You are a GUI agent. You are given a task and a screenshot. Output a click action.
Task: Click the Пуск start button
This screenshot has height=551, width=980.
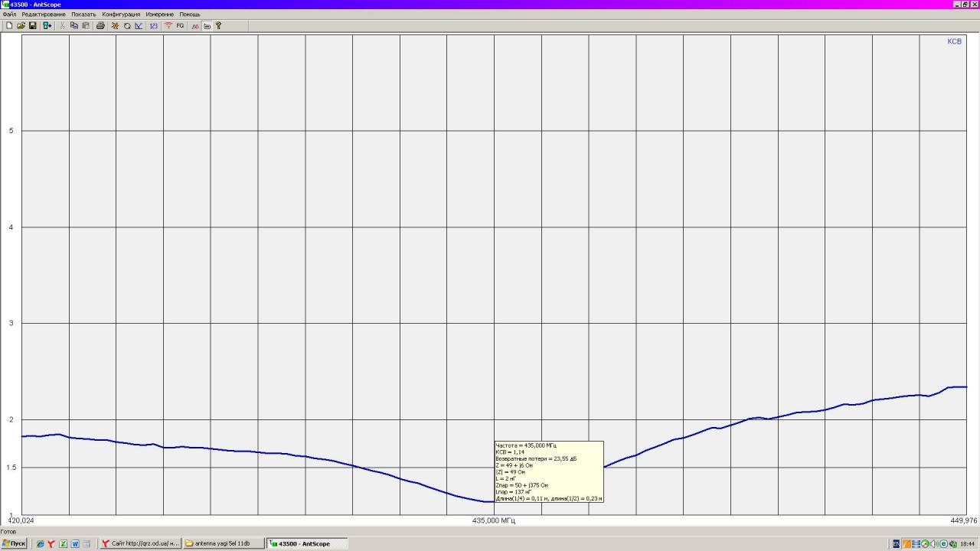[x=15, y=543]
